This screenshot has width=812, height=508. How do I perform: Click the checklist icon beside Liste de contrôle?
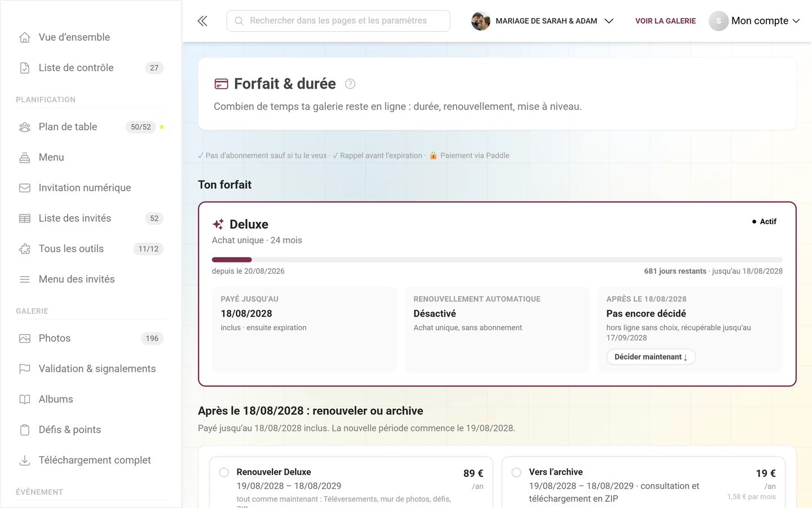point(25,68)
